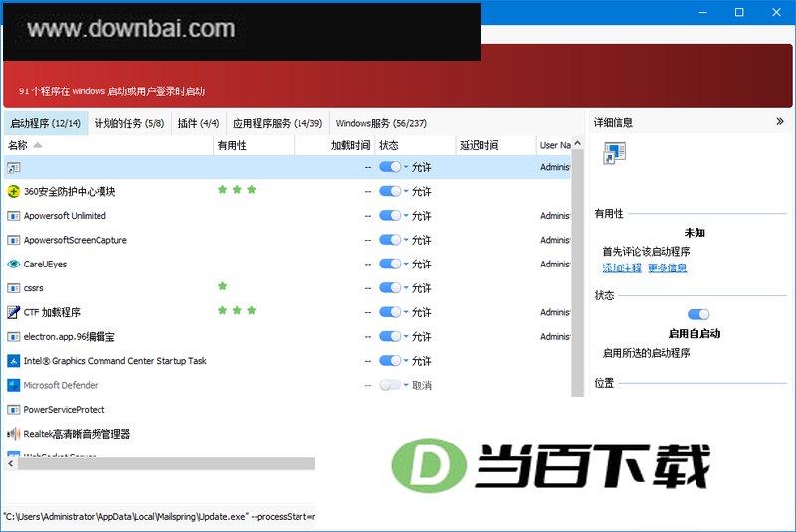Click the Apowersoft Unlimited row icon
Screen dimensions: 796x532
(x=14, y=216)
